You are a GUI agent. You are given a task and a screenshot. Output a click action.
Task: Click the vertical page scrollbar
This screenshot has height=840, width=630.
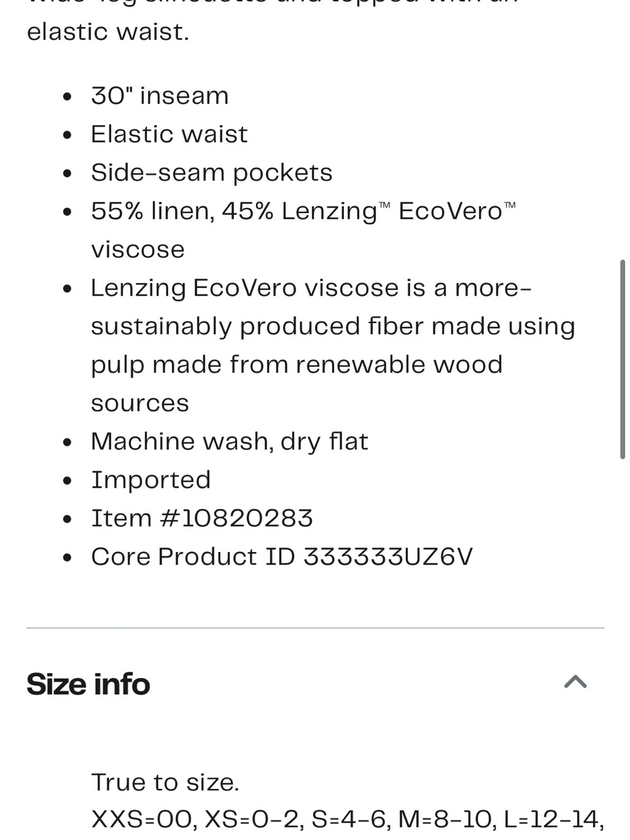pos(622,359)
